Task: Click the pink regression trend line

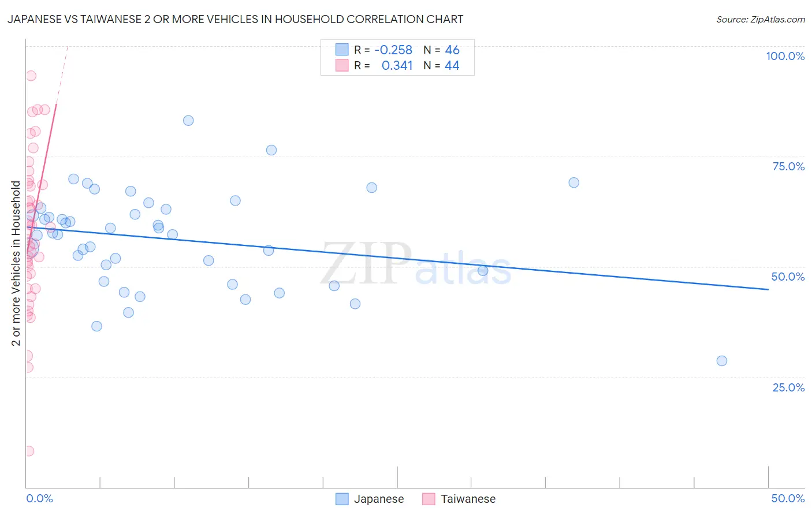Action: 43,173
